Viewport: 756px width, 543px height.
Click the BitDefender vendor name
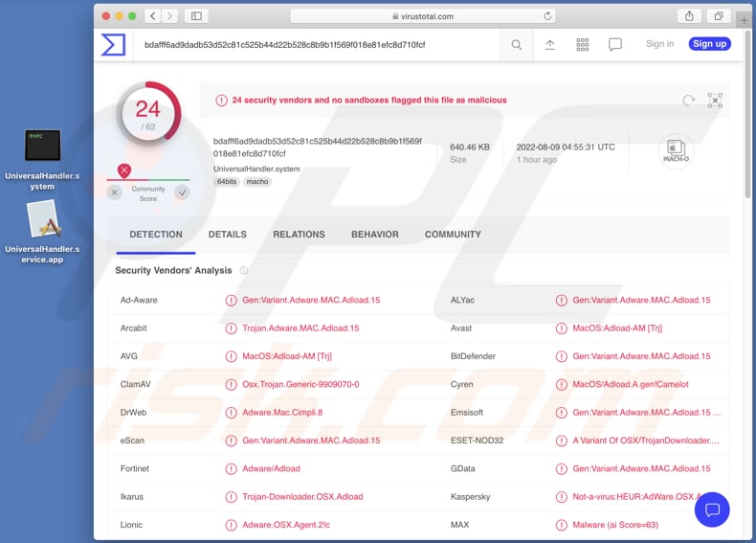(473, 356)
